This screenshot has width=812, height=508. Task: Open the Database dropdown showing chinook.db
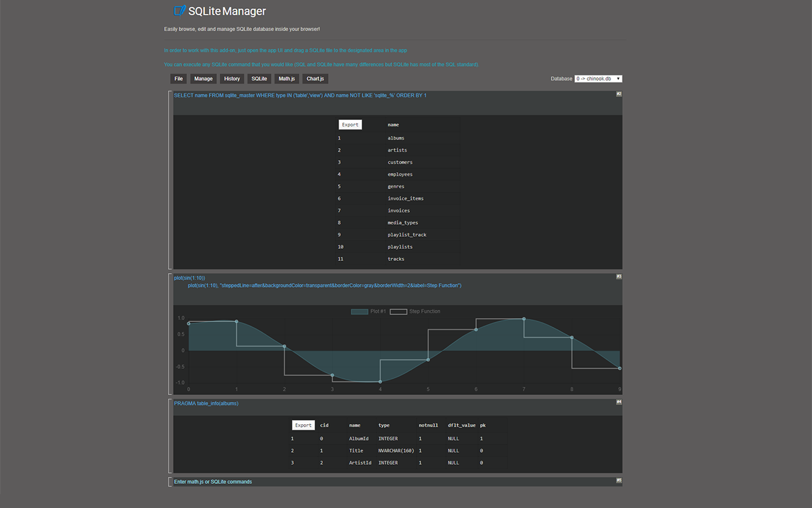tap(598, 79)
